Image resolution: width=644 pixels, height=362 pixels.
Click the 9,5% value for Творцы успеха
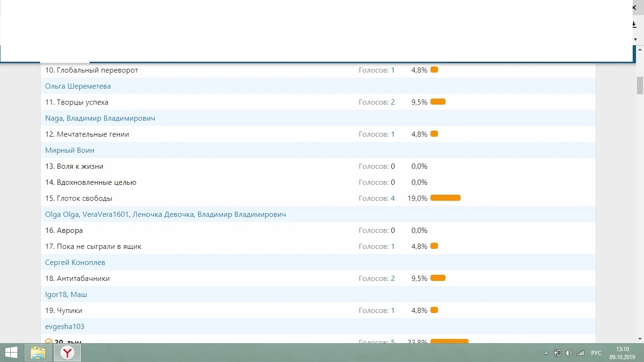point(420,102)
